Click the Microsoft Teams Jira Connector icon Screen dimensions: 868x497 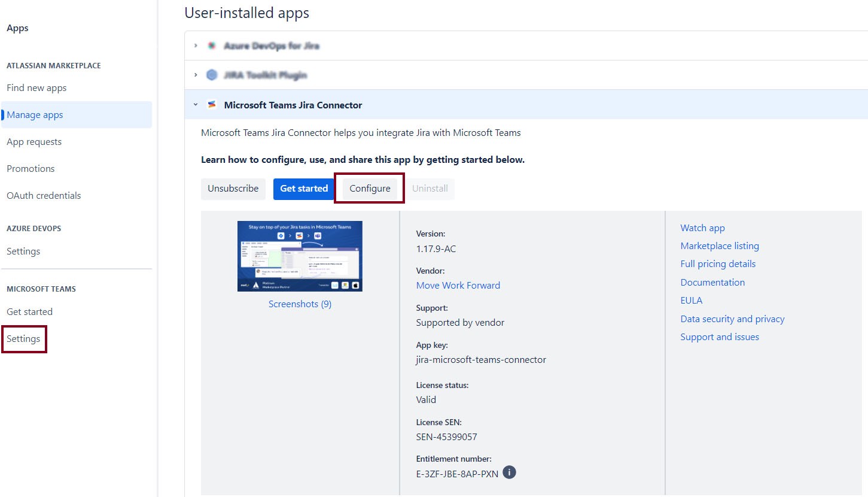tap(211, 105)
